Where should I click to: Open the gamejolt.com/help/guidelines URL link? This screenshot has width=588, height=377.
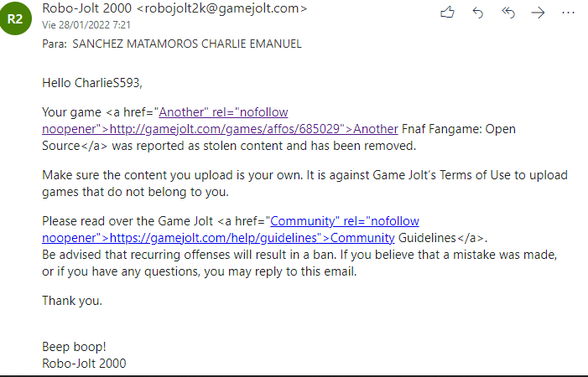[x=217, y=238]
